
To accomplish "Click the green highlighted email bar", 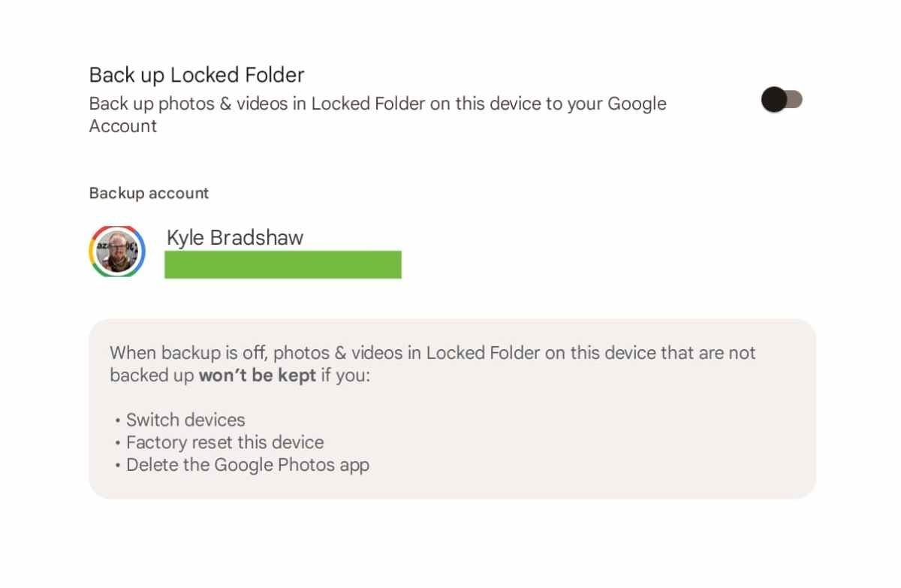I will (282, 264).
